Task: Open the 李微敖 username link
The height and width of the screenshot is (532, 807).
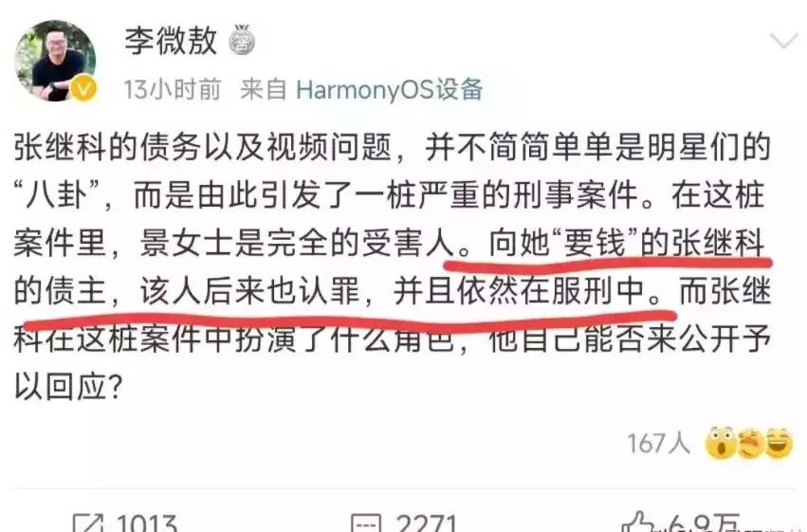Action: tap(171, 41)
